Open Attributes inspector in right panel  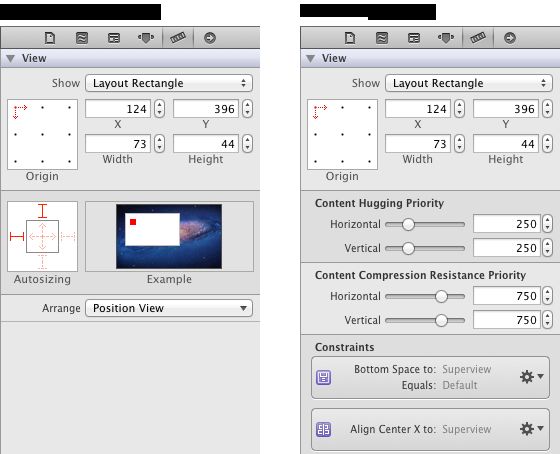(446, 38)
